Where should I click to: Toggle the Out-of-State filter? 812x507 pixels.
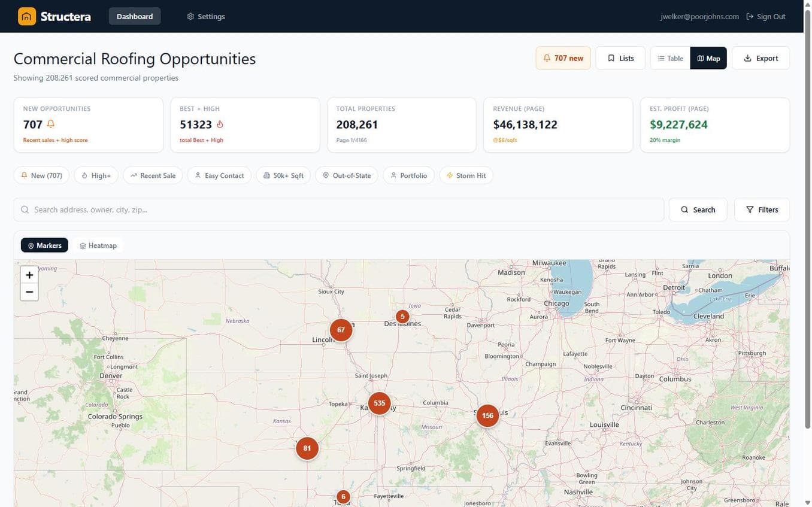346,175
